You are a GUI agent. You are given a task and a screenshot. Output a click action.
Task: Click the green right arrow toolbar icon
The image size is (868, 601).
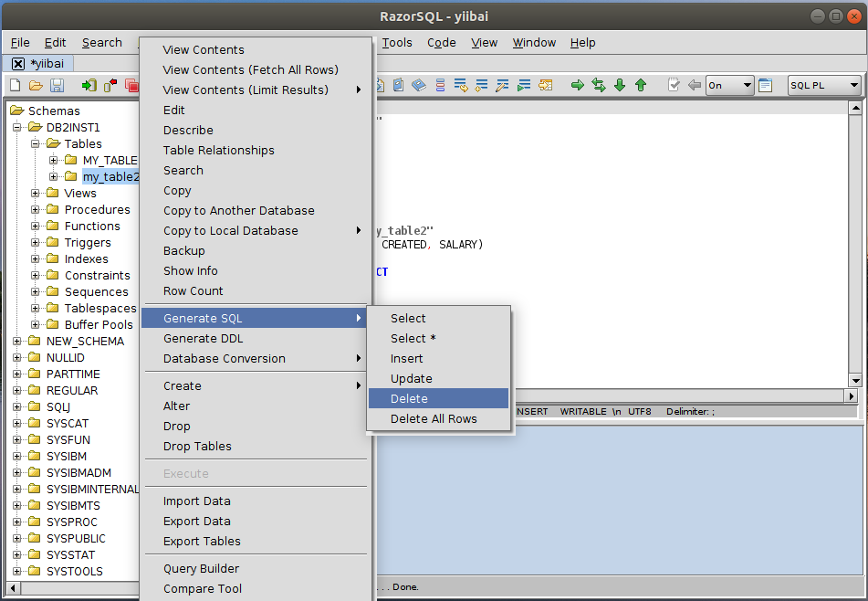pos(578,85)
